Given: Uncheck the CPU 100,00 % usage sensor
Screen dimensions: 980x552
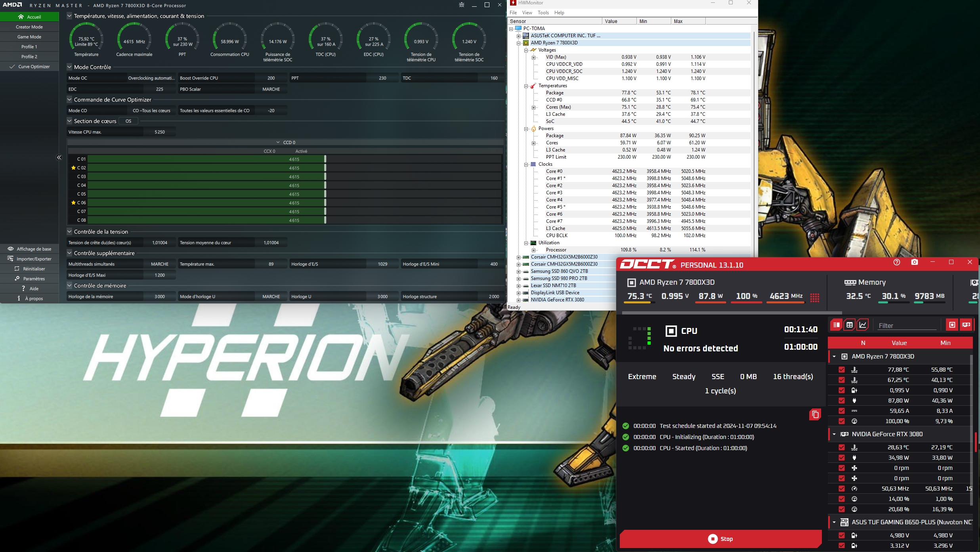Looking at the screenshot, I should pos(841,421).
